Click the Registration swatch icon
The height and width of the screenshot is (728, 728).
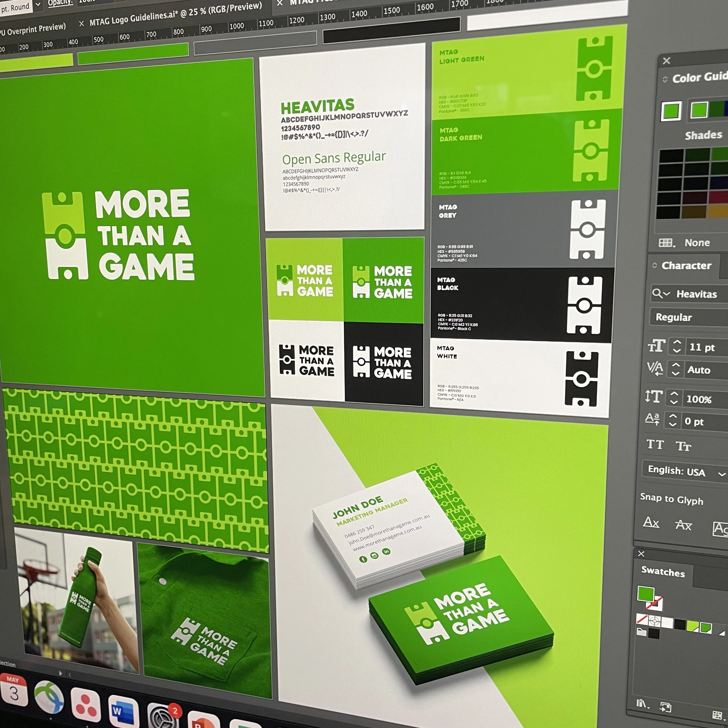(x=654, y=621)
